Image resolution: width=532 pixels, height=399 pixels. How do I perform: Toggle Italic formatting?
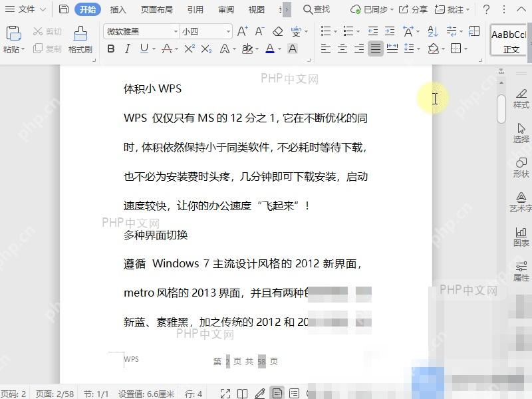127,49
